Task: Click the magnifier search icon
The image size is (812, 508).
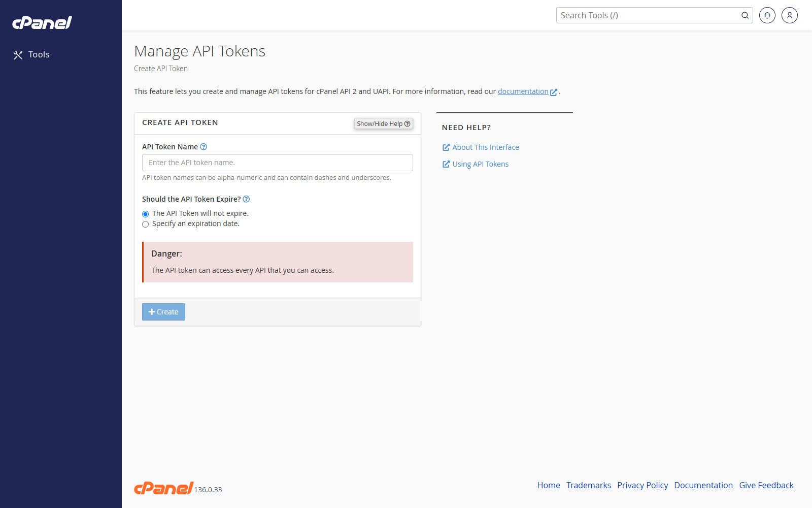Action: (x=745, y=15)
